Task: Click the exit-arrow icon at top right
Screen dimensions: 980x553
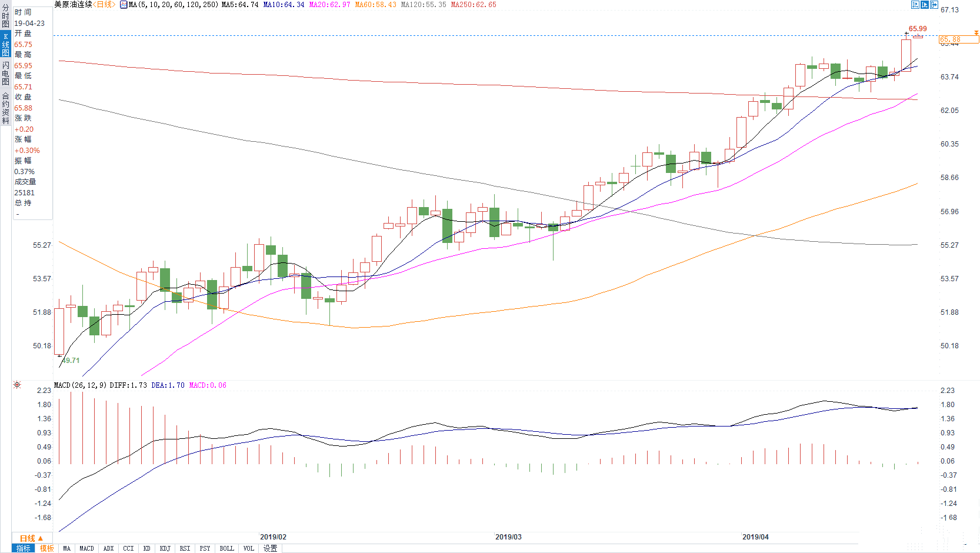Action: tap(934, 5)
